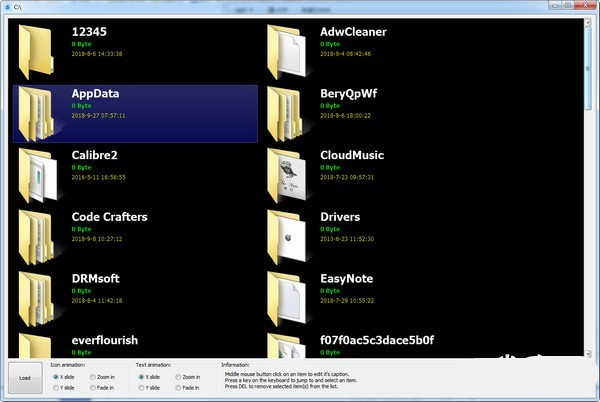This screenshot has height=402, width=600.
Task: Click date 2018-9-4 08:42:46 under AdwCleaner
Action: point(346,54)
